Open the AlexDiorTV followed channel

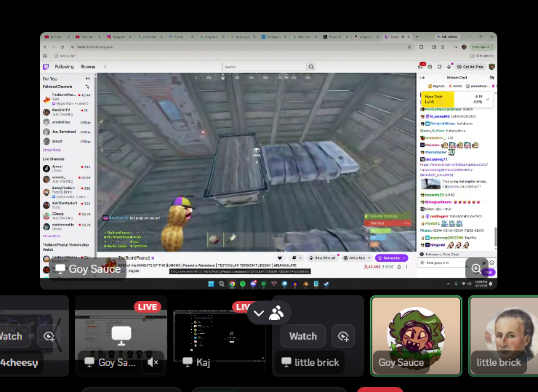pos(67,112)
